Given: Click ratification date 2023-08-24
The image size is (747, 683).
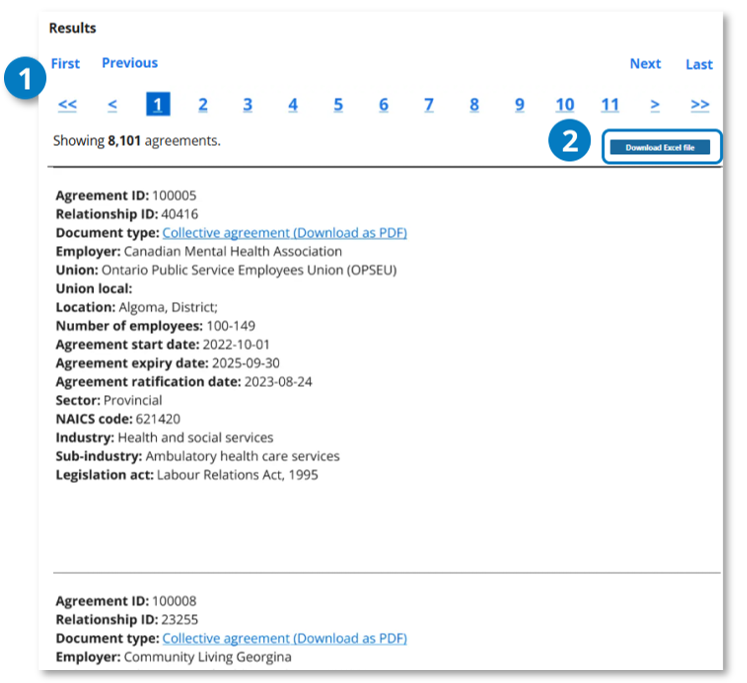Looking at the screenshot, I should point(278,382).
